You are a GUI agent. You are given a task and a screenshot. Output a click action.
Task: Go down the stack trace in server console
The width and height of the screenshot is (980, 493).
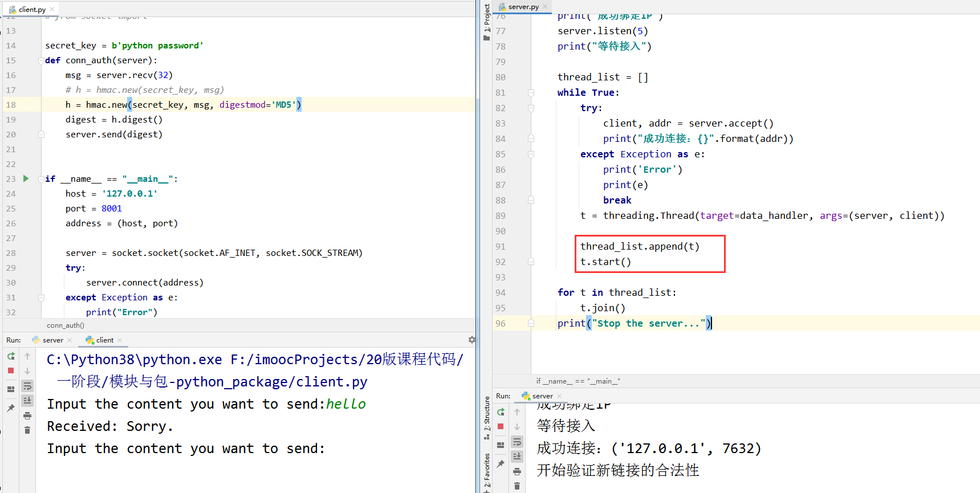point(517,426)
